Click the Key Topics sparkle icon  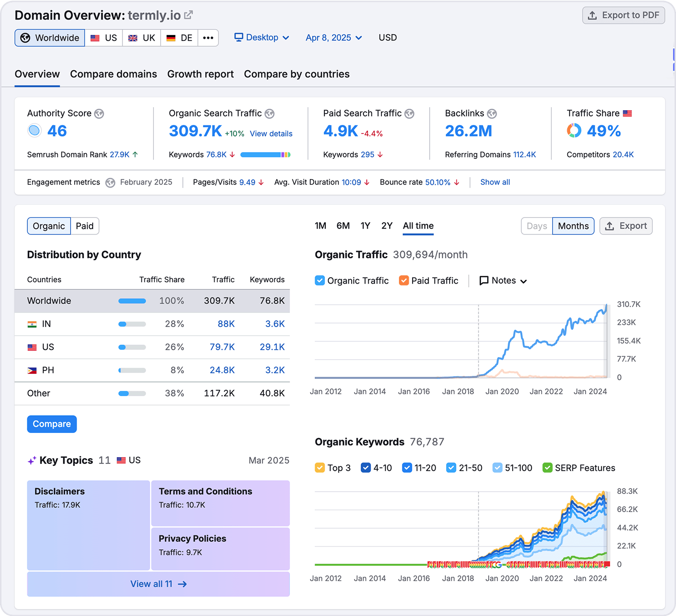(x=32, y=460)
